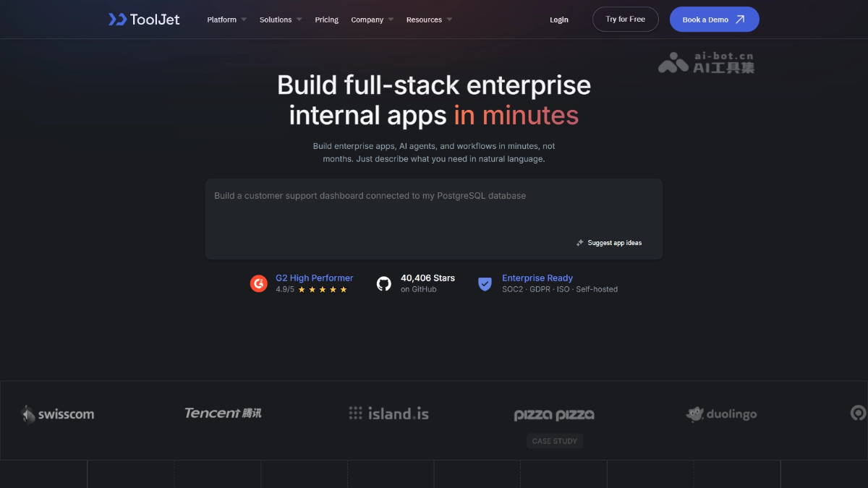Expand the Company dropdown arrow
Screen dimensions: 868x488
(391, 20)
